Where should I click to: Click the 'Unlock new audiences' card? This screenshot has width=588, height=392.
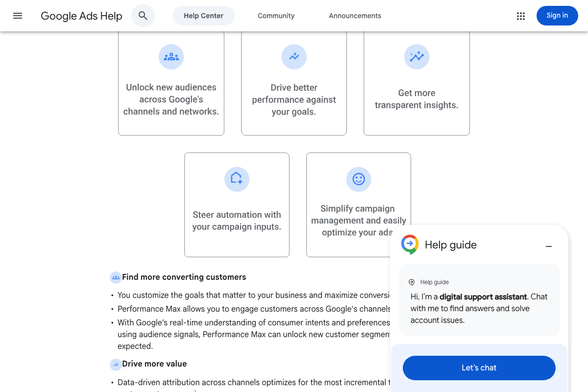(171, 83)
